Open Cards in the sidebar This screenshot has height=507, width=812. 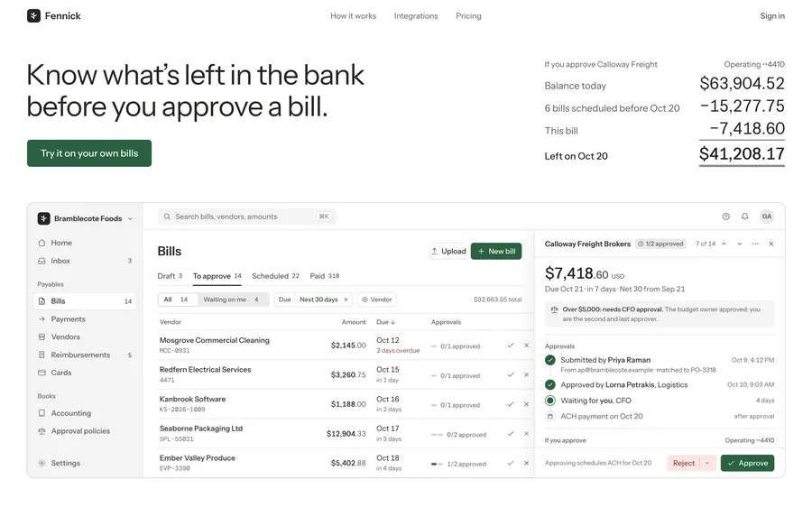(x=86, y=373)
